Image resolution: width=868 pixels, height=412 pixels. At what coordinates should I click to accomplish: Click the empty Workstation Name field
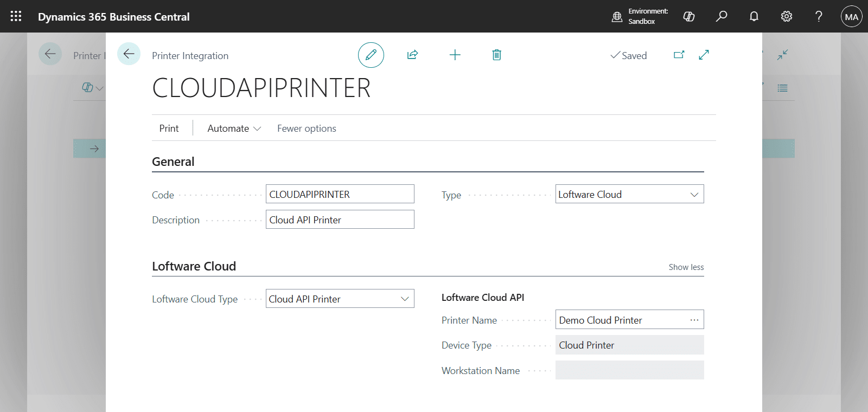629,370
